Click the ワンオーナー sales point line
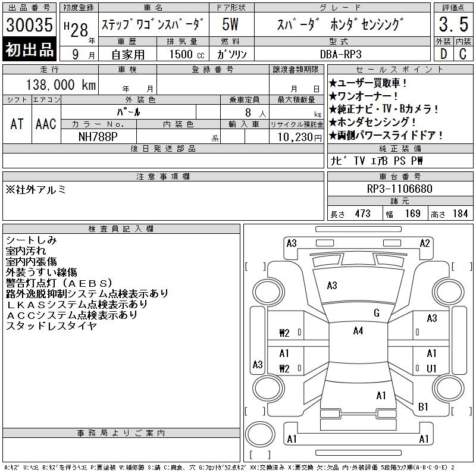The height and width of the screenshot is (476, 476). pyautogui.click(x=364, y=96)
